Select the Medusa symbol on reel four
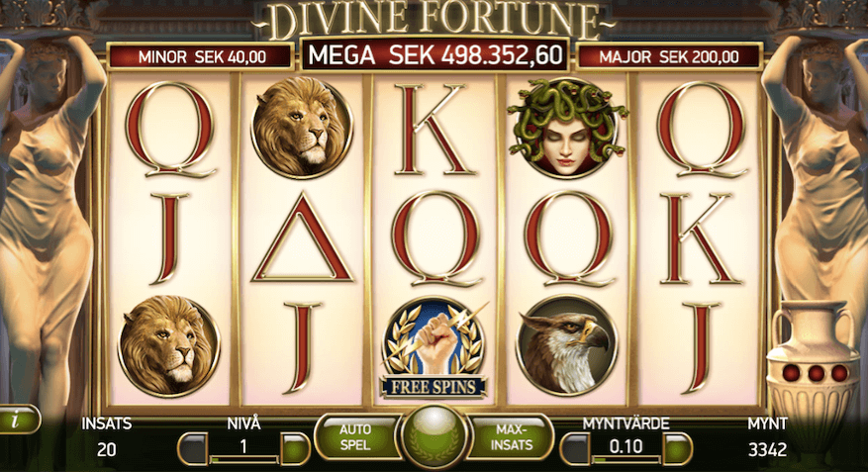 (566, 129)
